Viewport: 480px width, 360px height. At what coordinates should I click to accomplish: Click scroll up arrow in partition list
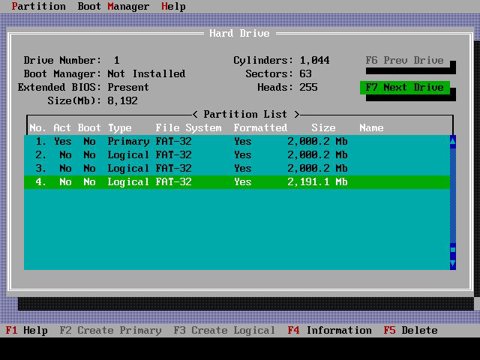[453, 142]
